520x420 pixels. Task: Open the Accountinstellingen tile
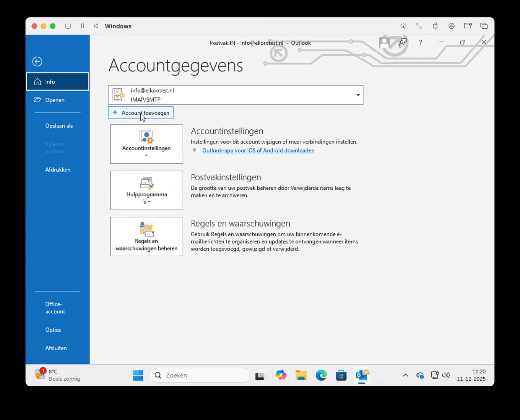147,144
